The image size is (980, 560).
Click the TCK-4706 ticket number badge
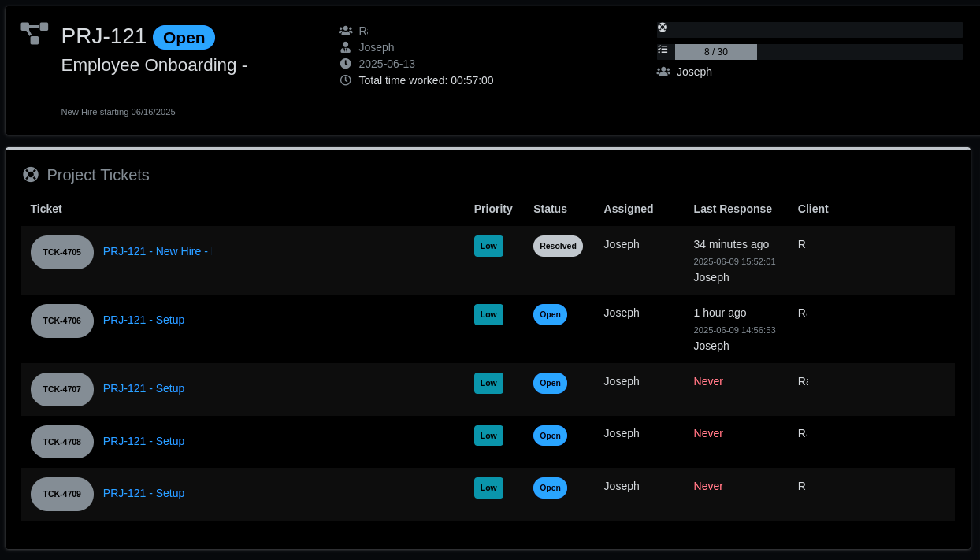62,321
